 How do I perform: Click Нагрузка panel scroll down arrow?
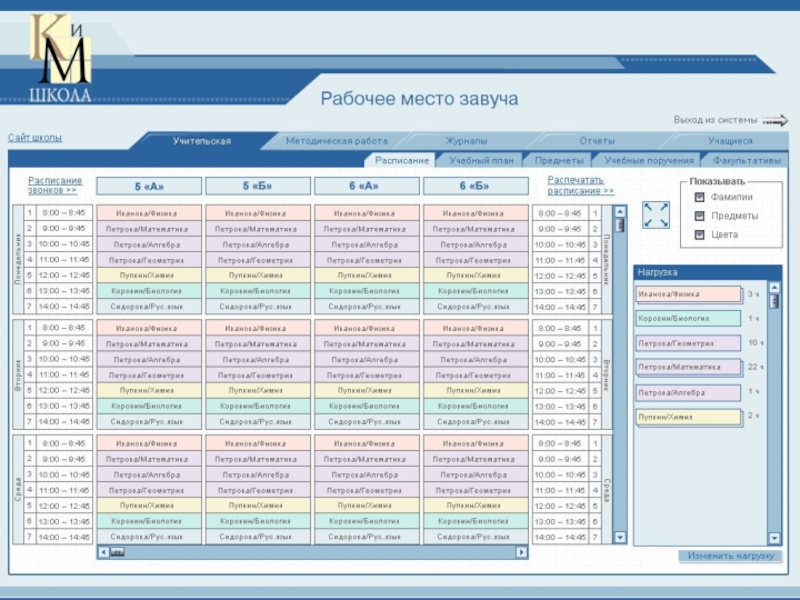point(774,538)
